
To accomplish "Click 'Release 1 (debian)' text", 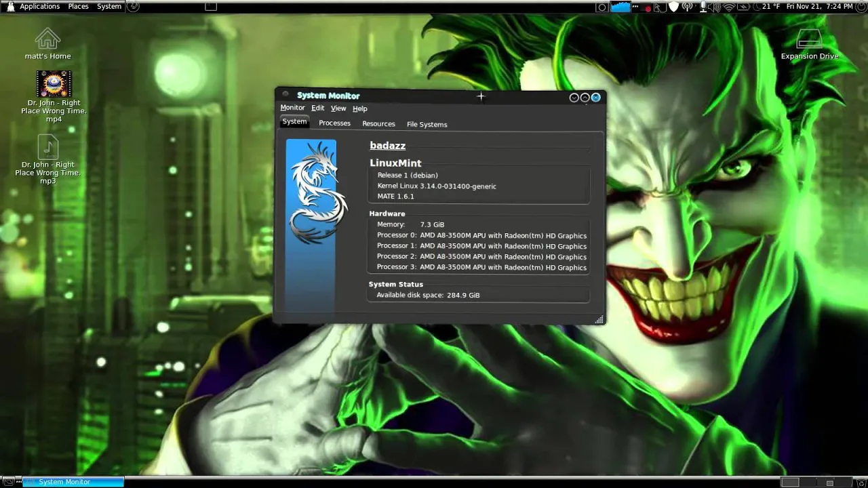I will (408, 175).
